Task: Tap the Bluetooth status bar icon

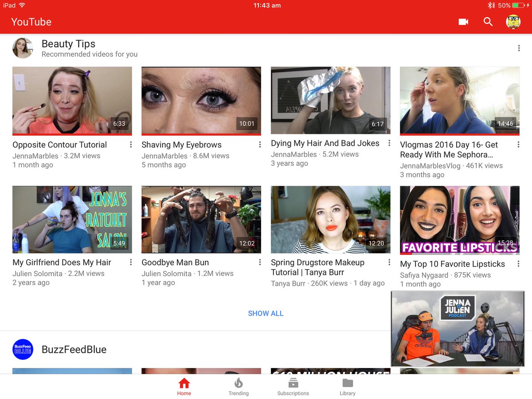Action: click(491, 5)
